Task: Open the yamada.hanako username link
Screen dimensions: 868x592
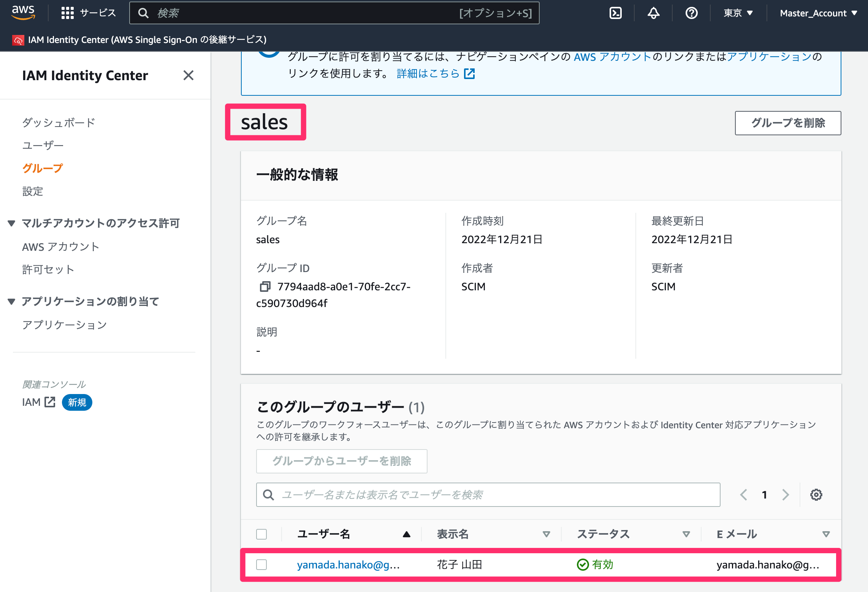Action: pyautogui.click(x=348, y=565)
